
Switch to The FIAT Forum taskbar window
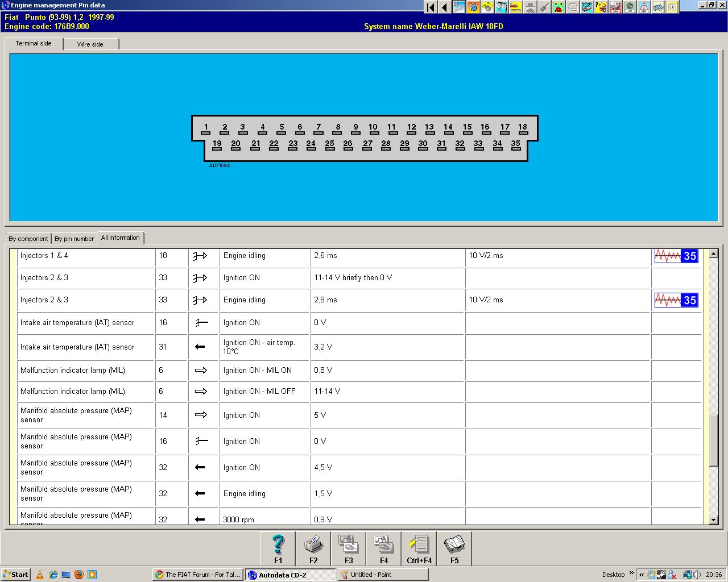click(x=198, y=575)
